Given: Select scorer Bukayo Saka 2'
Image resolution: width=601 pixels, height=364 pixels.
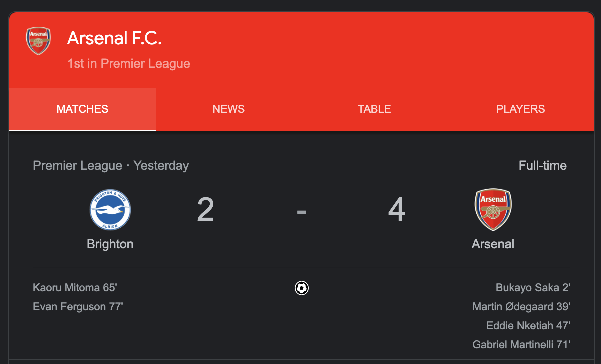Looking at the screenshot, I should (533, 288).
